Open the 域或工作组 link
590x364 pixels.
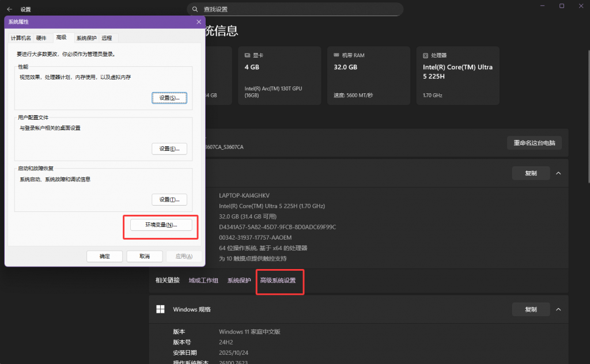[x=203, y=280]
